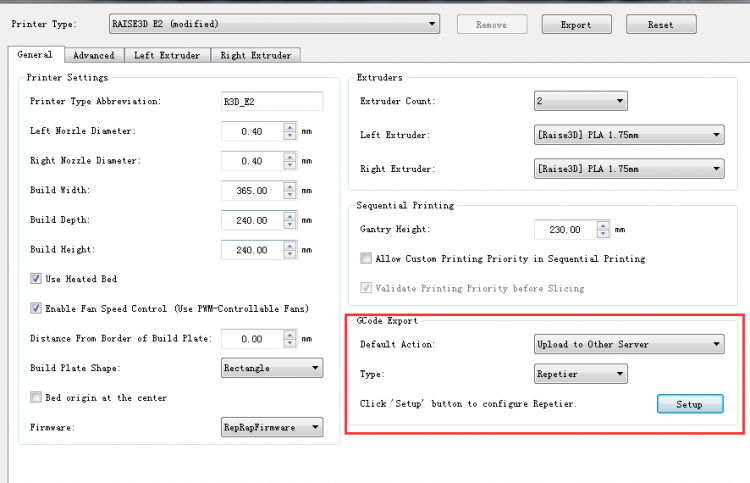Click the Build Height value field
The height and width of the screenshot is (483, 750).
pyautogui.click(x=253, y=250)
